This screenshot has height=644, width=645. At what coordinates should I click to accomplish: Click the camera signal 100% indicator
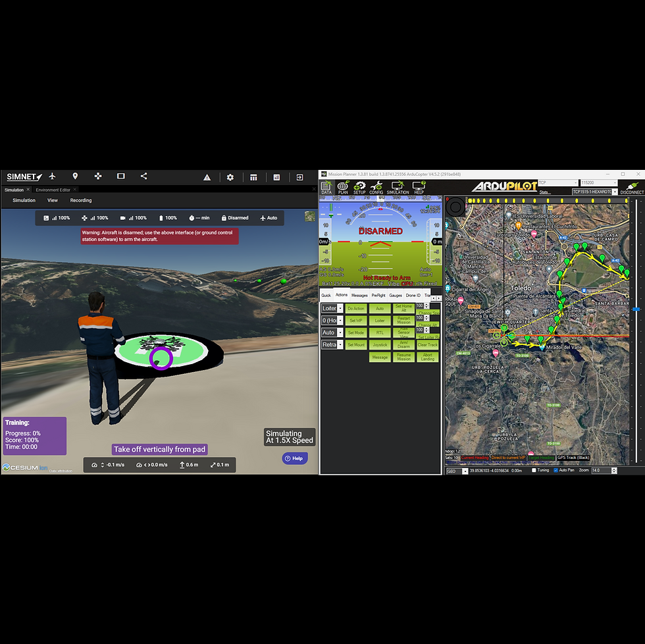(x=133, y=218)
